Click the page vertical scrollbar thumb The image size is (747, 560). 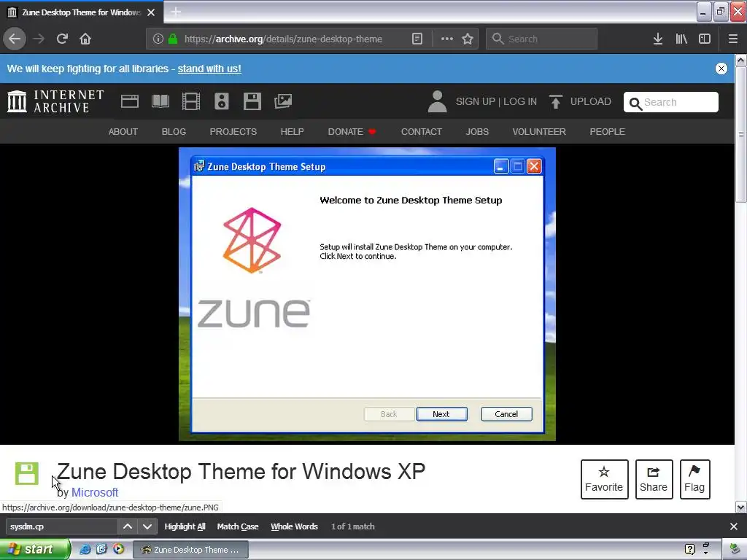pyautogui.click(x=740, y=135)
